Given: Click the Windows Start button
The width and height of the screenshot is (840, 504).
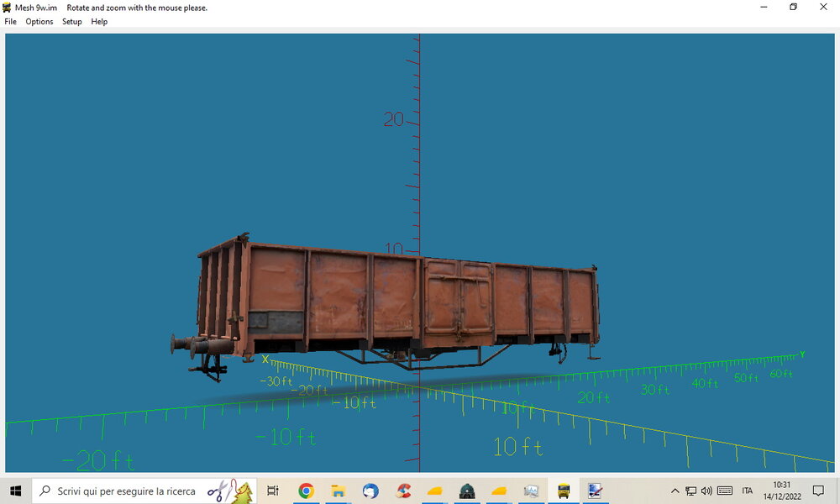Looking at the screenshot, I should (15, 491).
